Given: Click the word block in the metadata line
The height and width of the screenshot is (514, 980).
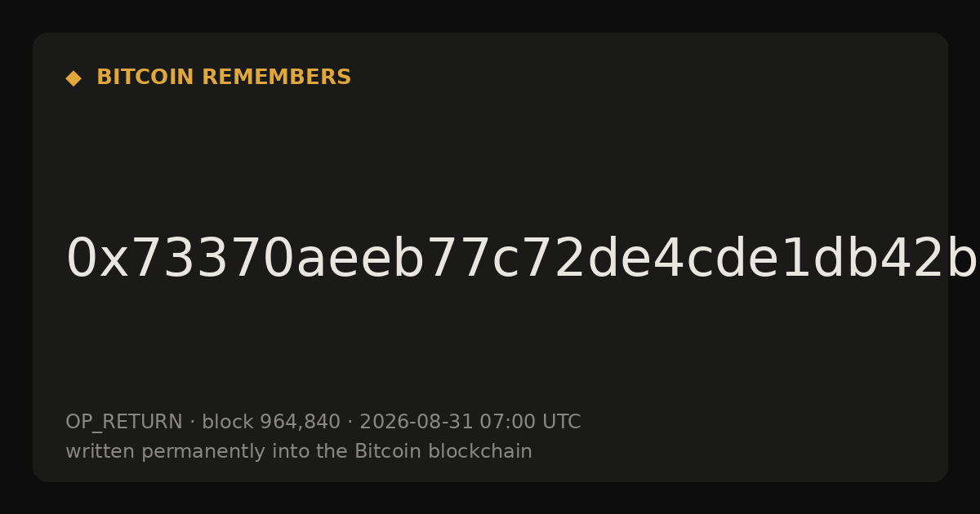Looking at the screenshot, I should pyautogui.click(x=228, y=422).
